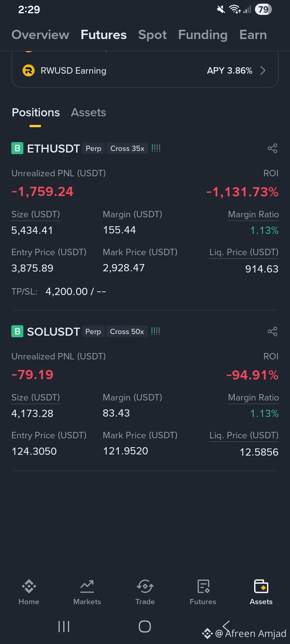This screenshot has height=644, width=290.
Task: Switch to the Assets sub-tab
Action: [x=89, y=112]
